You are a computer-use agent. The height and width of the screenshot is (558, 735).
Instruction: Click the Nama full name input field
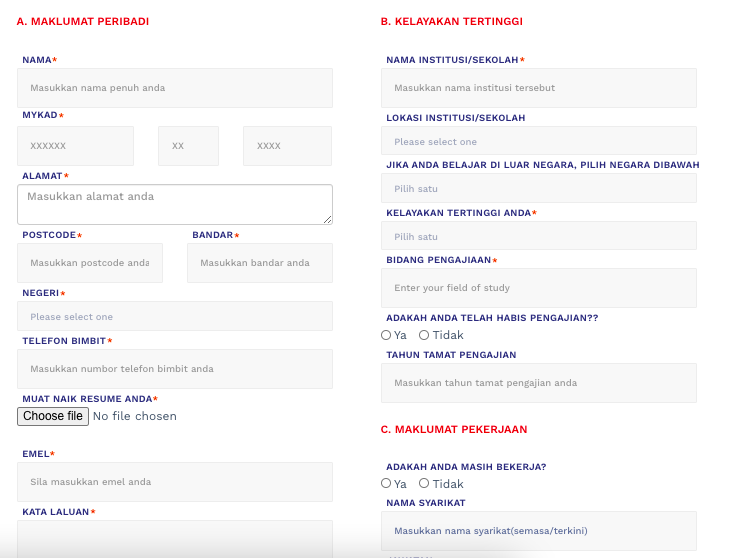coord(174,88)
